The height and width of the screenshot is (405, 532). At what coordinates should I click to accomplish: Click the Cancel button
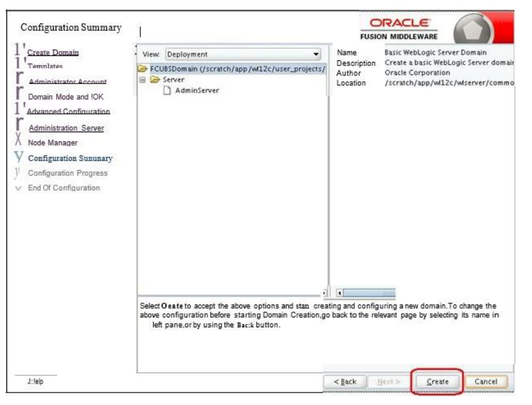coord(486,382)
